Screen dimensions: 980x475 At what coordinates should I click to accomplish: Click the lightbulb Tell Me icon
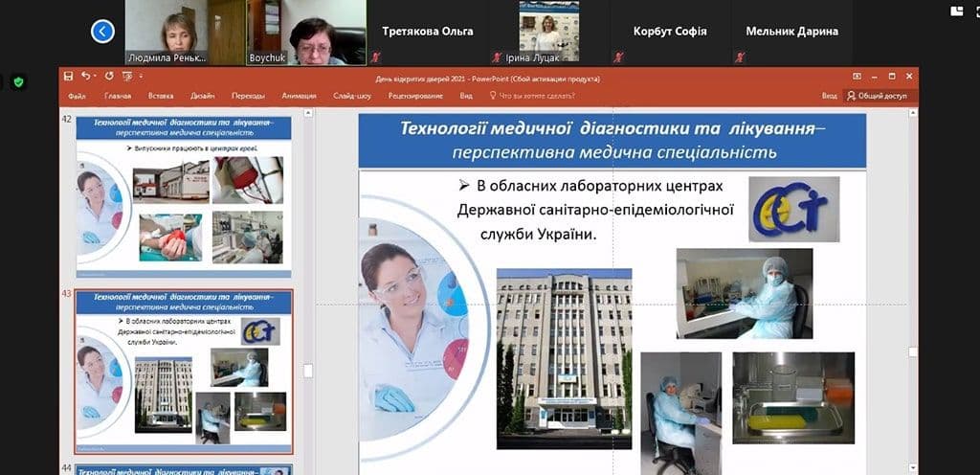pos(493,96)
